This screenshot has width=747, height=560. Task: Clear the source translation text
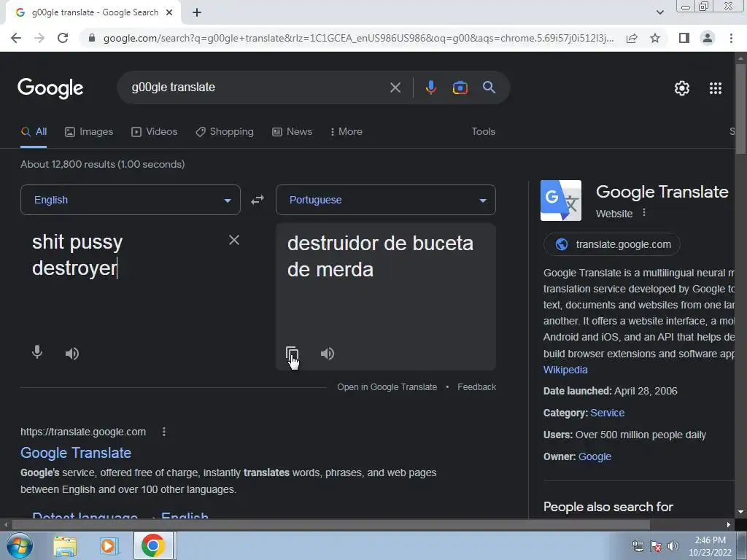234,240
